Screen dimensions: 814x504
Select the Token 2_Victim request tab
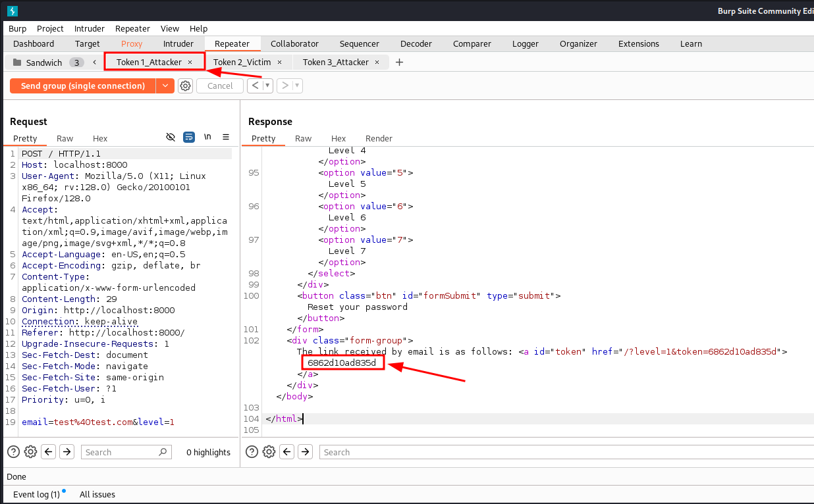242,62
